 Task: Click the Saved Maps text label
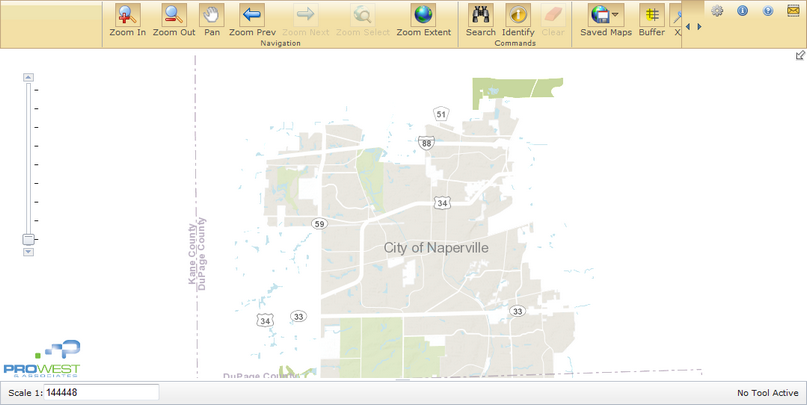606,32
